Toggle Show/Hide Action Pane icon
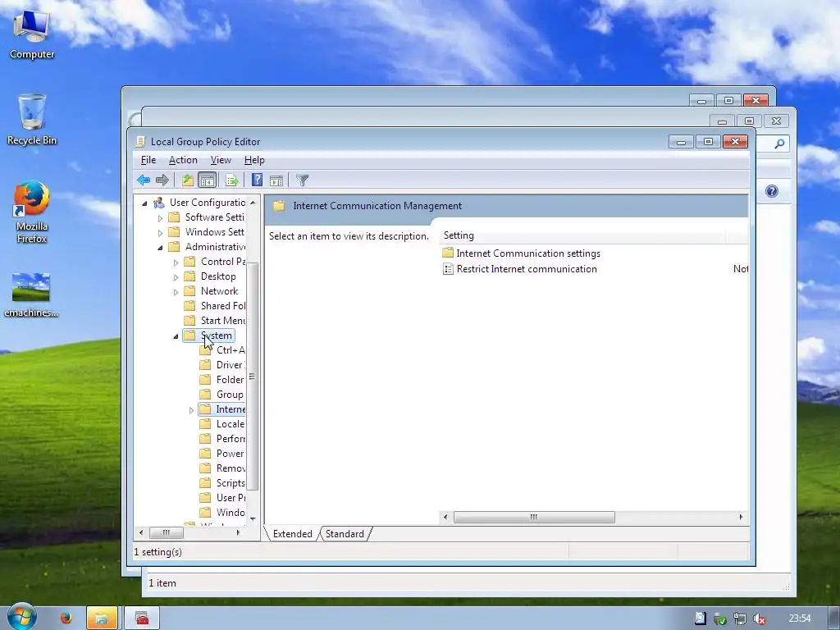The height and width of the screenshot is (630, 840). coord(276,180)
